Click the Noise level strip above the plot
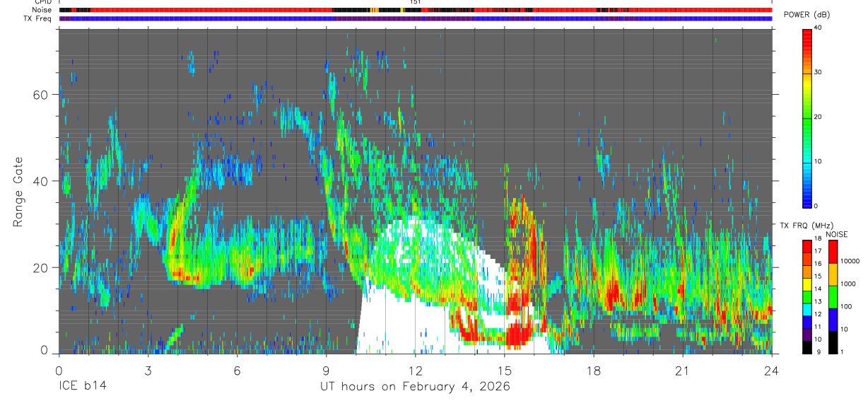Screen dimensions: 868x401 click(416, 10)
